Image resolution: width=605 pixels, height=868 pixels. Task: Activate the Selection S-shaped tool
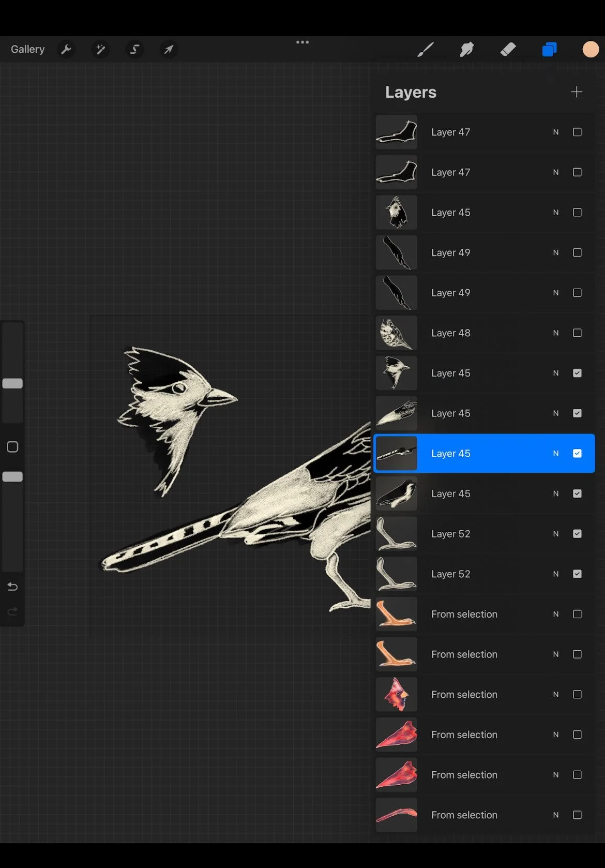click(x=134, y=50)
